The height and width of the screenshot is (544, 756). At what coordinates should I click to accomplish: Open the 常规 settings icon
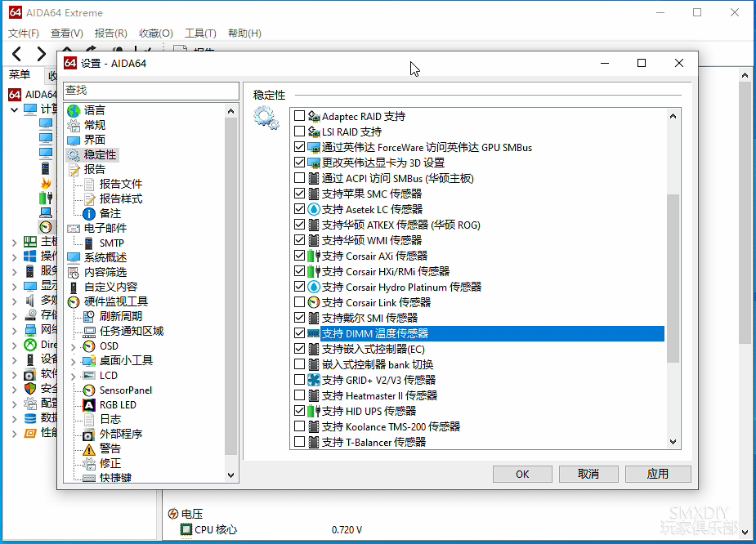[x=74, y=125]
